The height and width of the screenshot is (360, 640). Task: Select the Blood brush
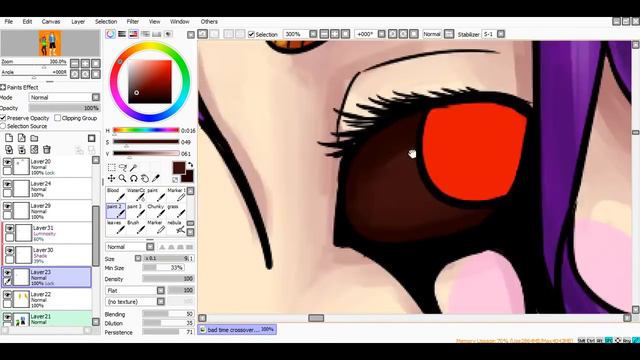click(116, 195)
